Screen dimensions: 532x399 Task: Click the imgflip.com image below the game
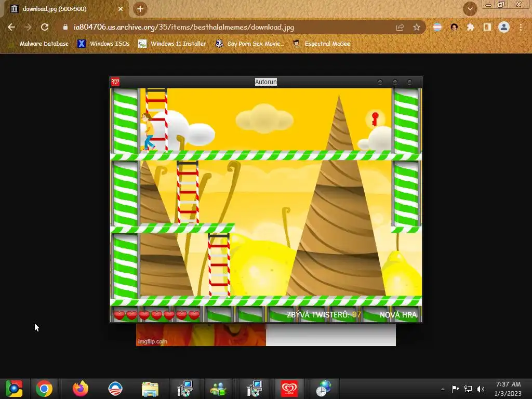[265, 335]
